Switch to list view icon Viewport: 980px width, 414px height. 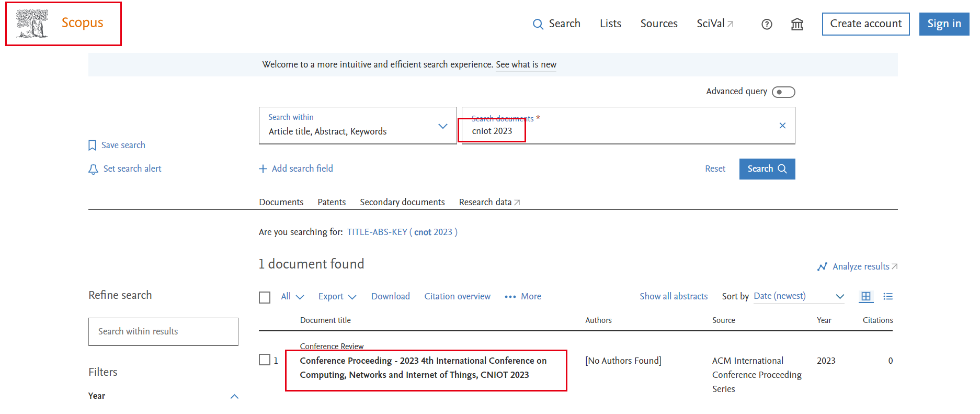pyautogui.click(x=888, y=296)
